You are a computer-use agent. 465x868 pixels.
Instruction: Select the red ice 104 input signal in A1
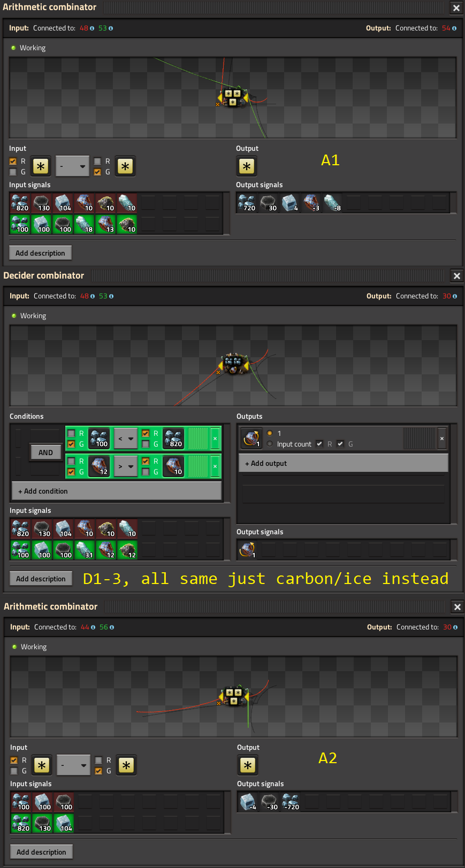[63, 203]
